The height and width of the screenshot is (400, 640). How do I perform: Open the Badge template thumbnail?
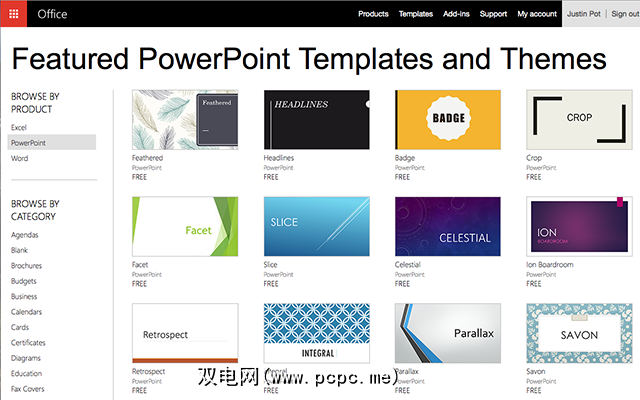(x=448, y=120)
